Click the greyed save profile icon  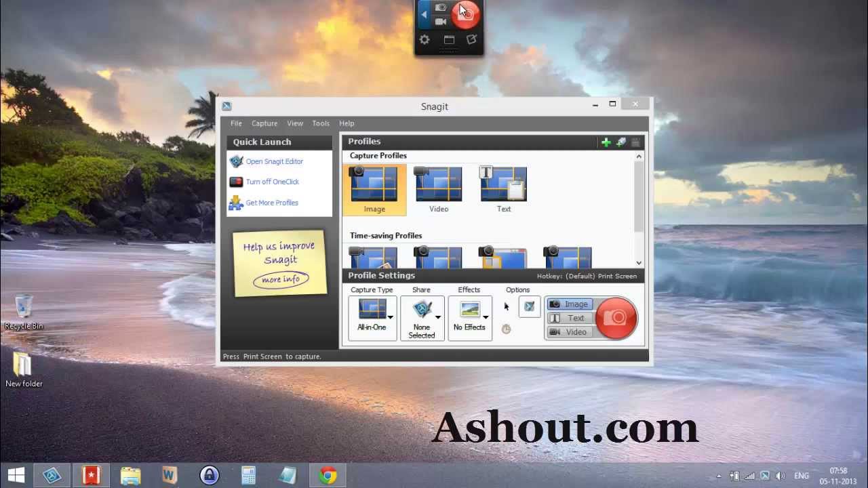635,142
